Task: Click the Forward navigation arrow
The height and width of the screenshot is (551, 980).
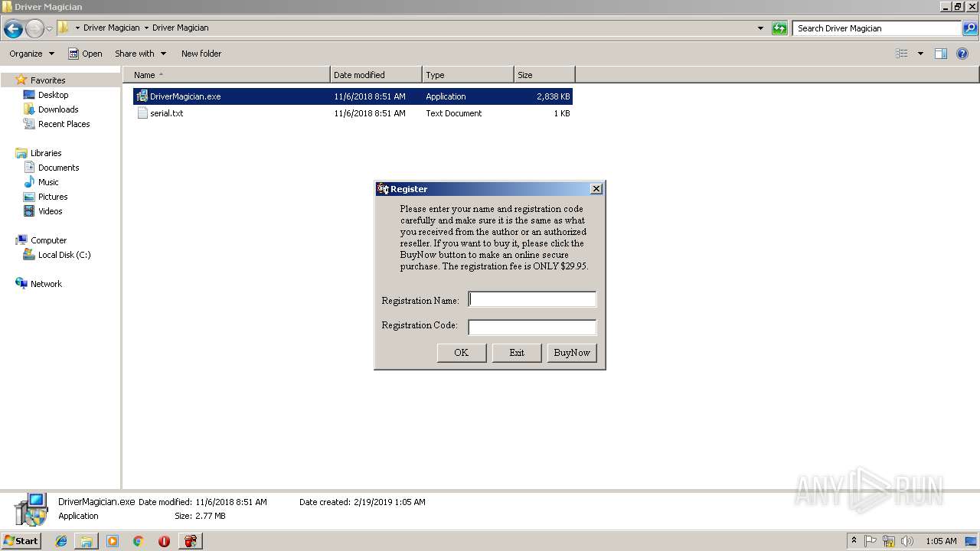Action: coord(34,29)
